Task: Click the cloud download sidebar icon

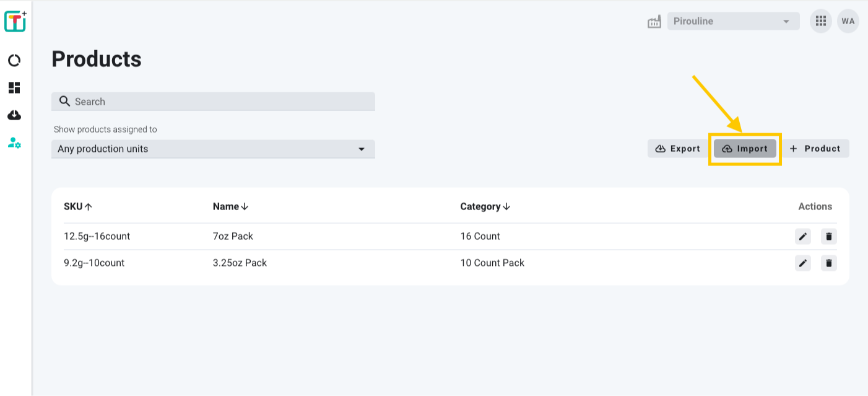Action: (14, 115)
